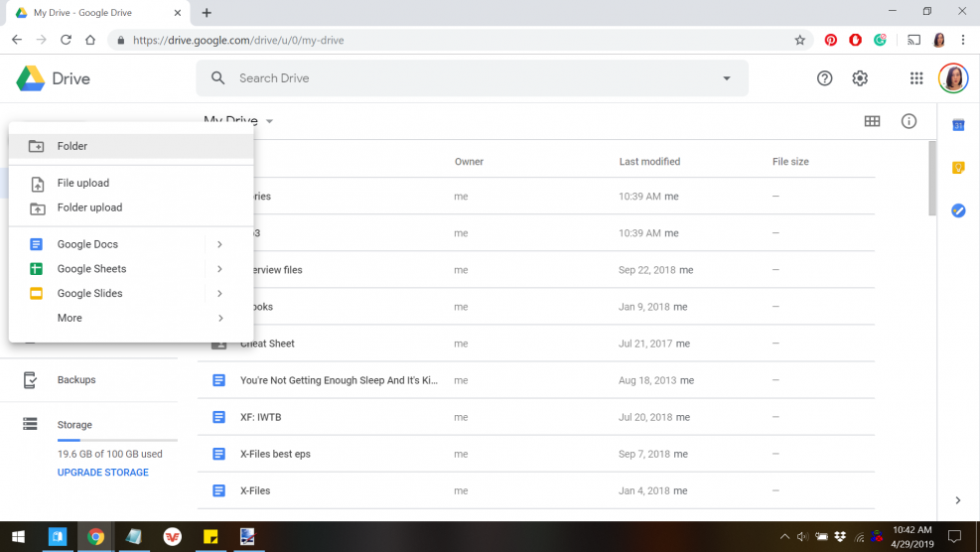Open Drive settings gear icon

pos(860,78)
